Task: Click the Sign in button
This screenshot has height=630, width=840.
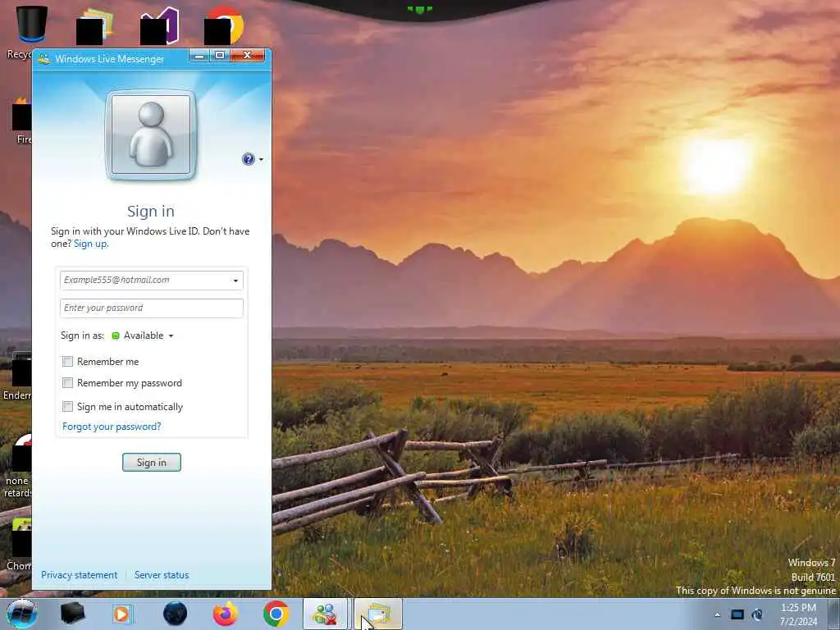Action: coord(152,463)
